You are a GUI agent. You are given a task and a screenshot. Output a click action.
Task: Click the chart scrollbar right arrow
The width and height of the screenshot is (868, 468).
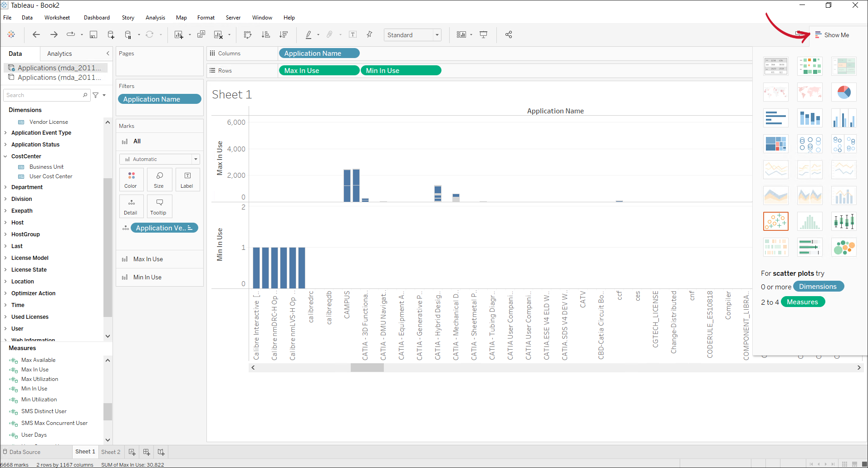pyautogui.click(x=858, y=368)
